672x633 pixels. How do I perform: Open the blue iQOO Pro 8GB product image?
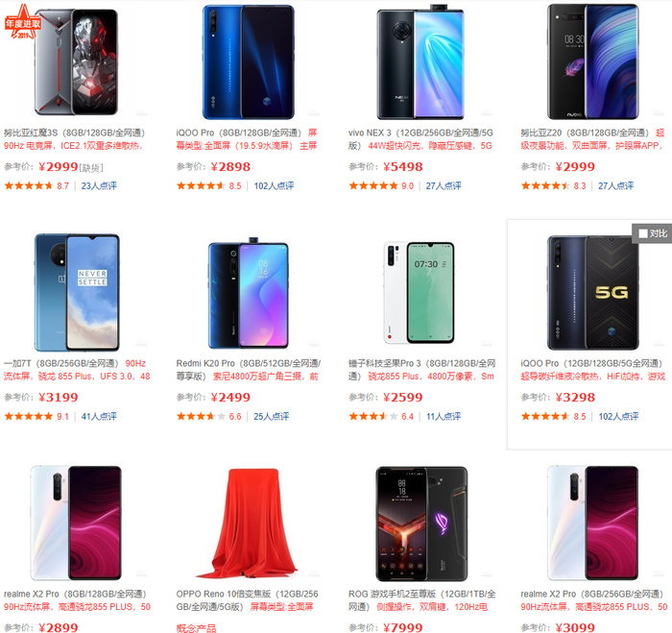tap(248, 61)
